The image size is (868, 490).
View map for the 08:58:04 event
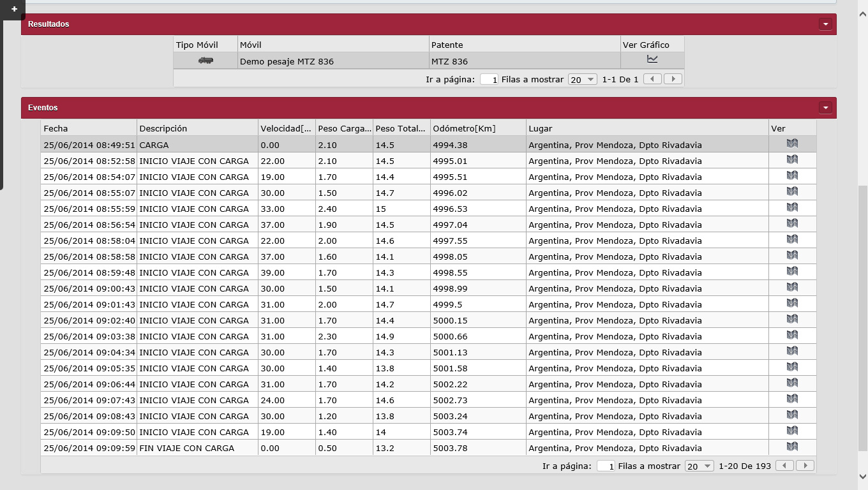point(793,239)
